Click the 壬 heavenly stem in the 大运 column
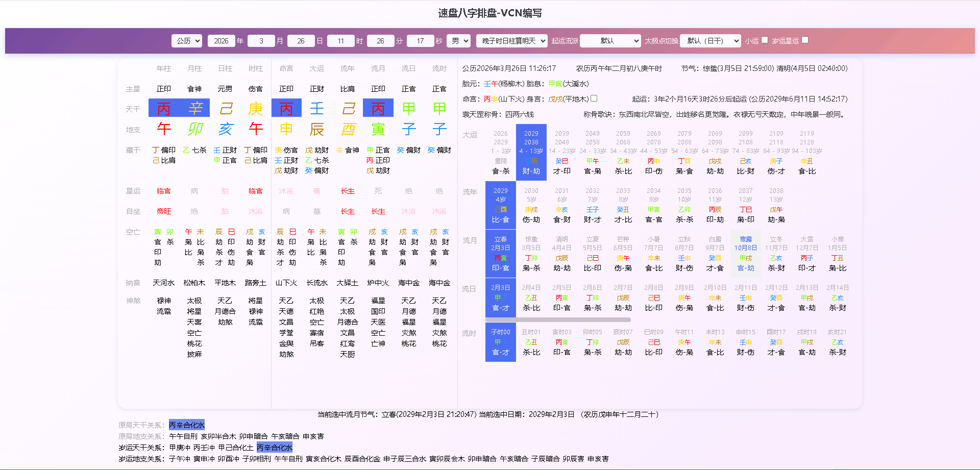980x470 pixels. (x=317, y=108)
